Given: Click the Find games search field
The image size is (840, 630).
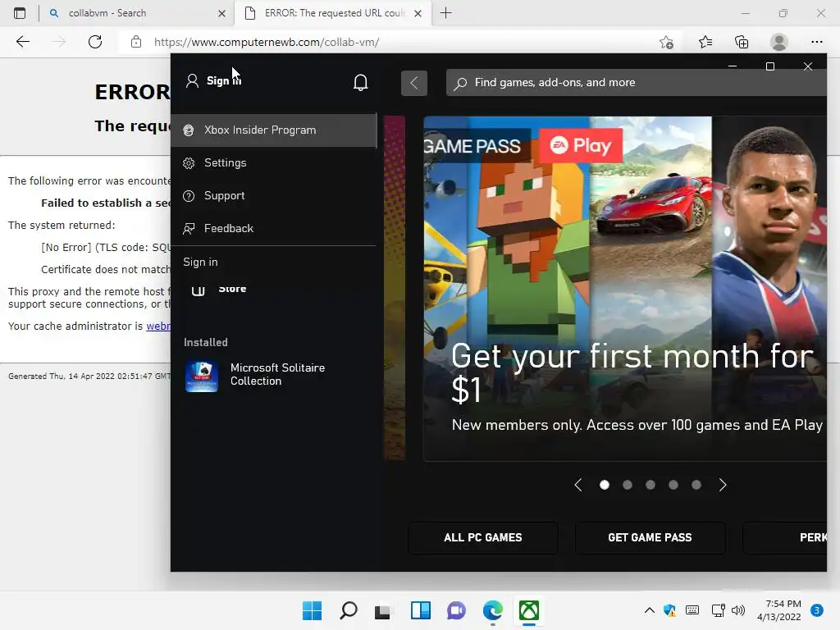Looking at the screenshot, I should (x=637, y=83).
